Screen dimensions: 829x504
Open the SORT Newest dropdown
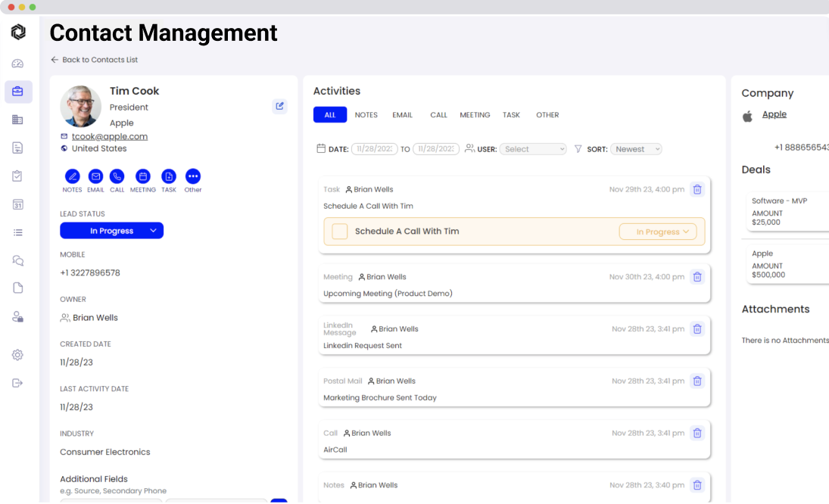coord(636,149)
